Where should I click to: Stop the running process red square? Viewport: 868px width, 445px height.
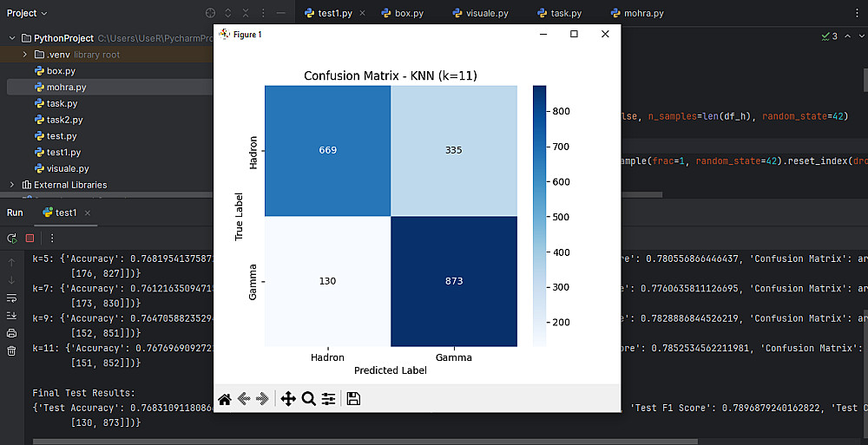30,238
